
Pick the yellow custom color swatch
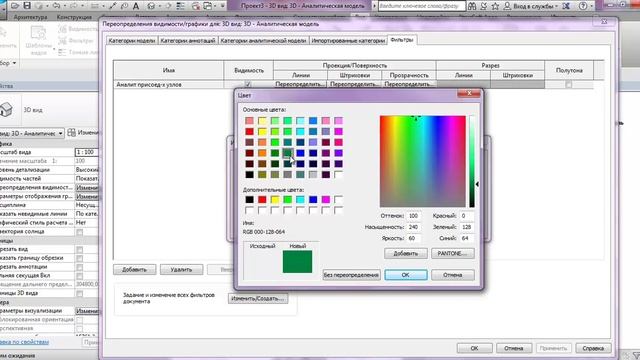(x=275, y=200)
